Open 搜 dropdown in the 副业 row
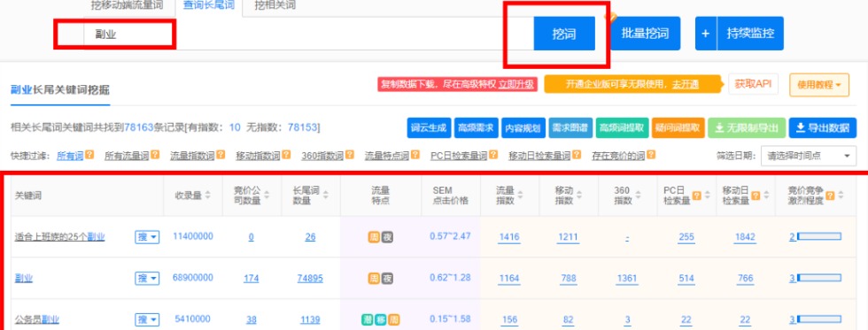The width and height of the screenshot is (868, 330). point(147,279)
